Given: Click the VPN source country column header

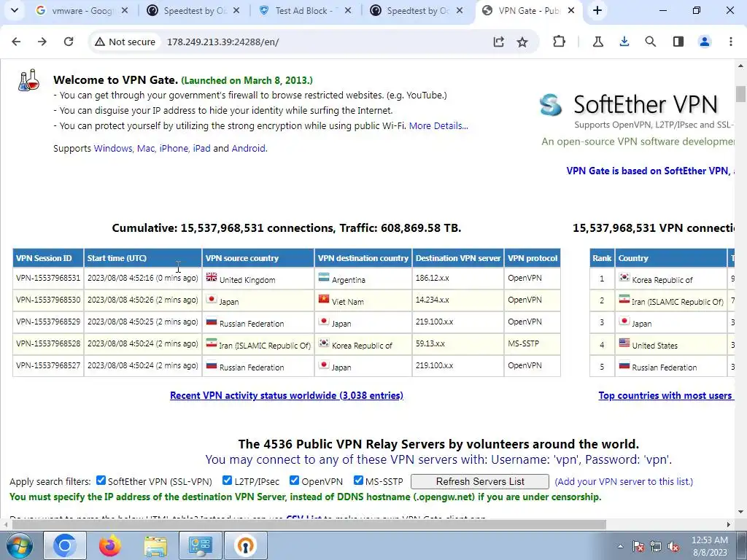Looking at the screenshot, I should (x=258, y=258).
